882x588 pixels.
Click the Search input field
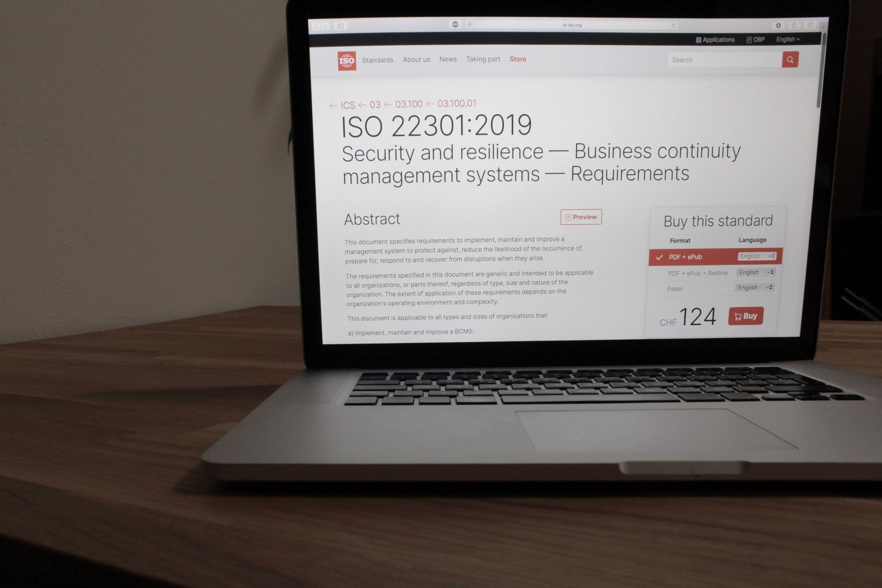(721, 59)
